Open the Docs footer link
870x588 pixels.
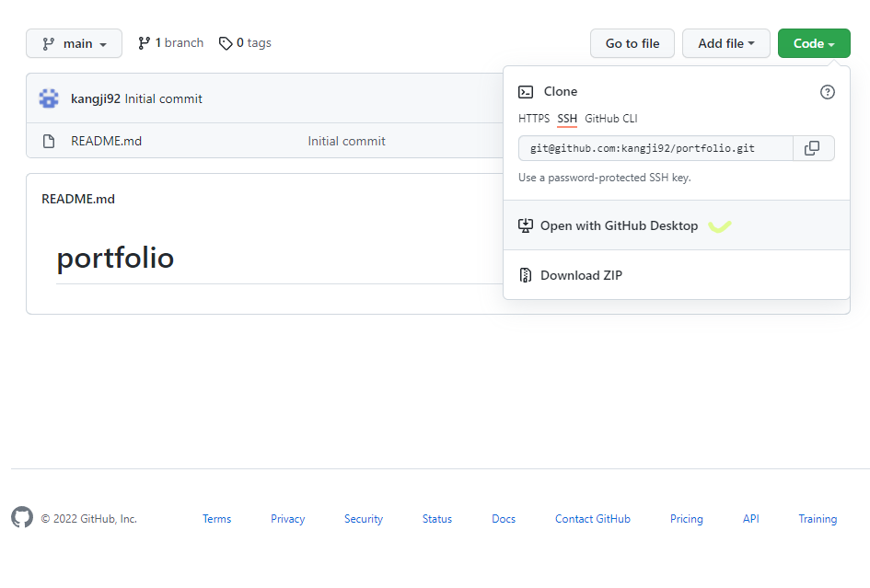[504, 519]
